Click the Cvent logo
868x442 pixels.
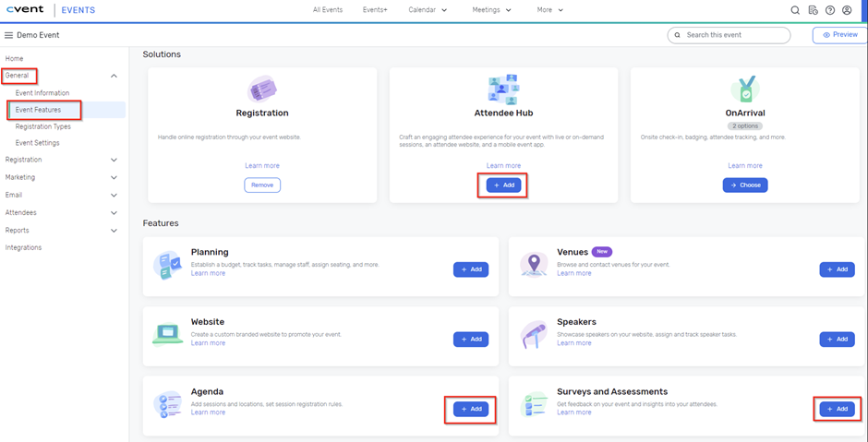25,9
